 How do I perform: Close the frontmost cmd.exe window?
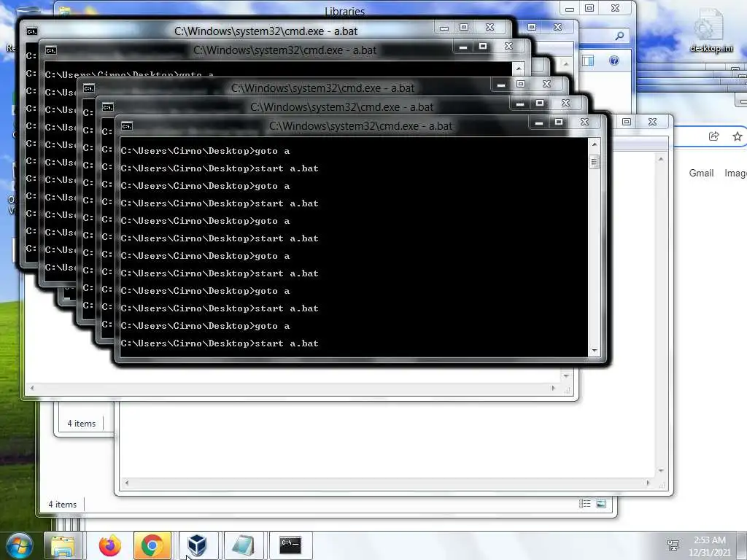(x=585, y=122)
